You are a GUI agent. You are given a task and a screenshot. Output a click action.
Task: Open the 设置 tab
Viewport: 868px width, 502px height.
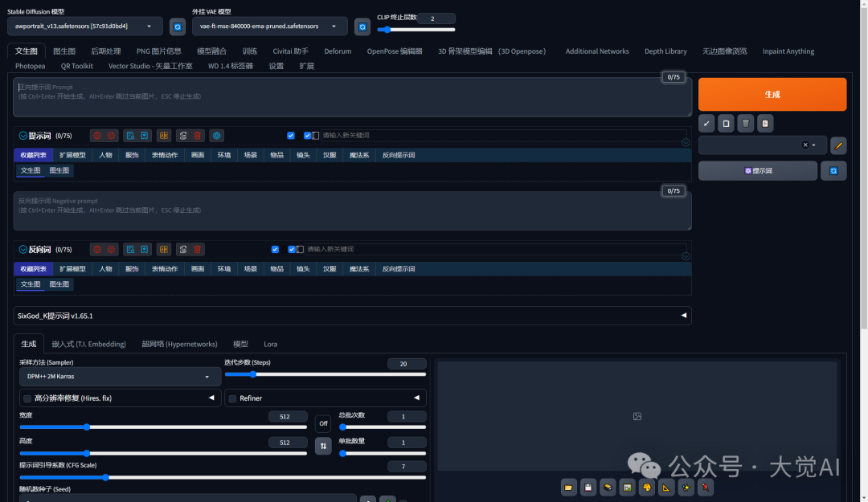(276, 66)
